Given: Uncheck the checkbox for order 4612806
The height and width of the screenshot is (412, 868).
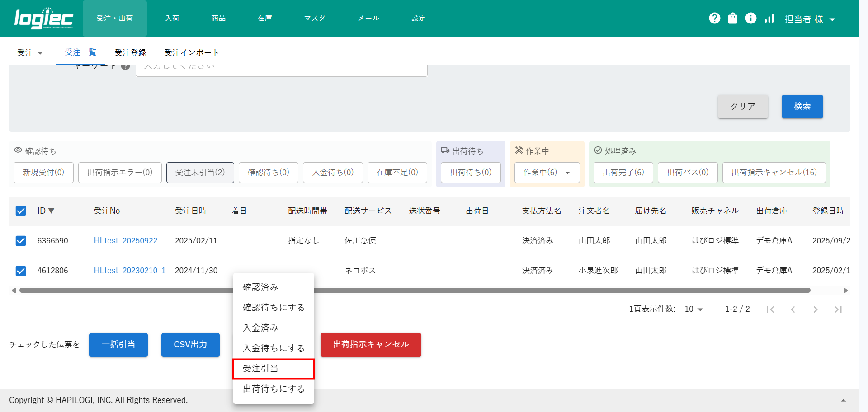Looking at the screenshot, I should pyautogui.click(x=21, y=271).
